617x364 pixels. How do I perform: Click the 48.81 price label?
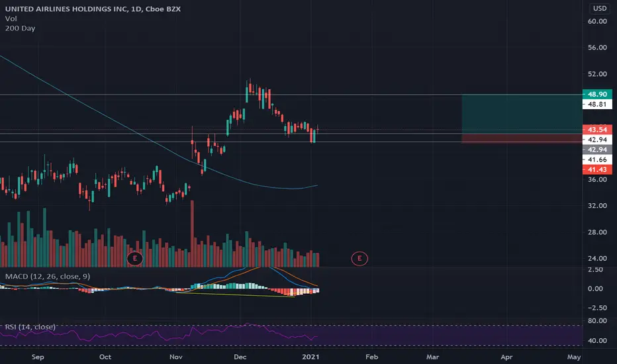(597, 105)
